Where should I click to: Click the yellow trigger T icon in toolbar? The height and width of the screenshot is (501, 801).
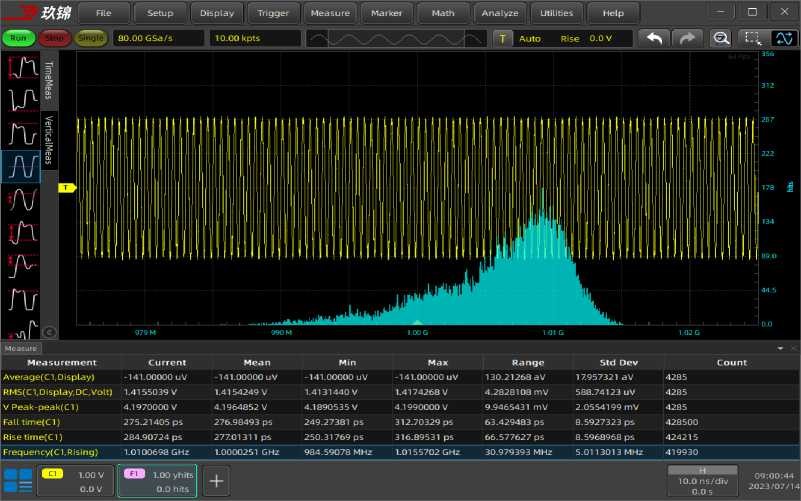(502, 38)
